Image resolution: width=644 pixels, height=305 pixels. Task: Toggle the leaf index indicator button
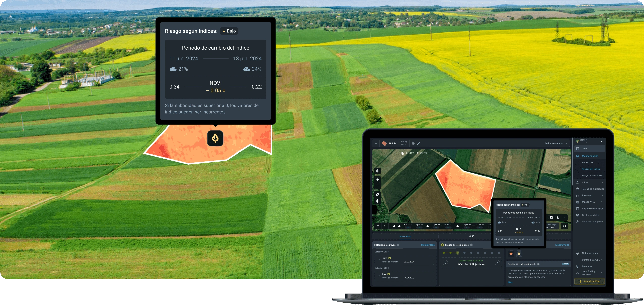coord(519,254)
